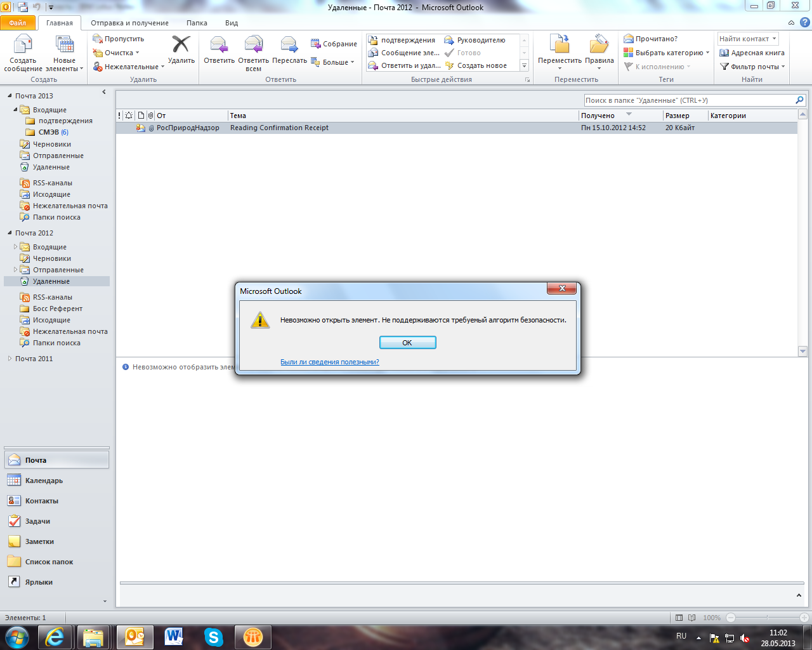Expand Быстрые действия gallery arrow
The height and width of the screenshot is (650, 812).
(x=525, y=65)
